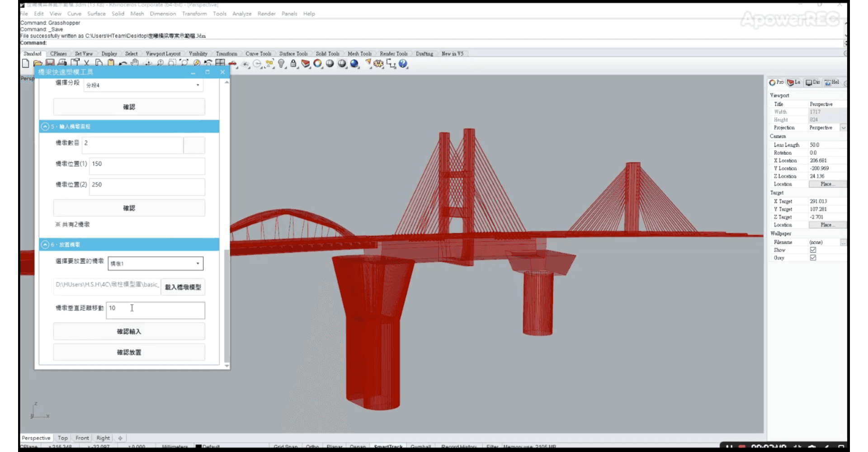Click the Print icon
Viewport: 868px width, 452px height.
pyautogui.click(x=62, y=63)
